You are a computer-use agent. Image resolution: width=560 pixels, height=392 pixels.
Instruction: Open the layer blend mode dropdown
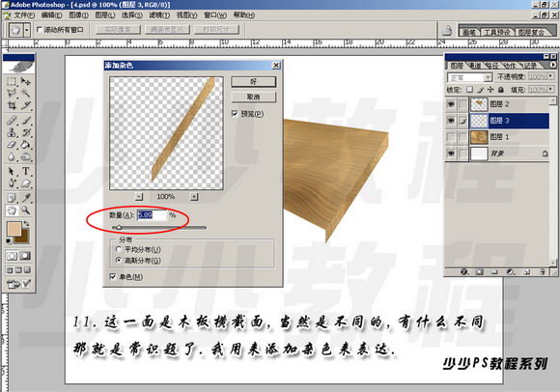point(469,77)
